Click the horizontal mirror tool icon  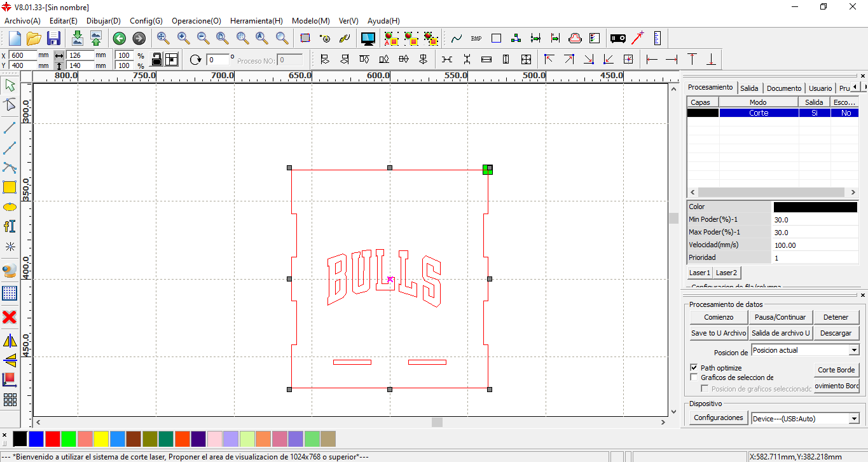[x=10, y=341]
